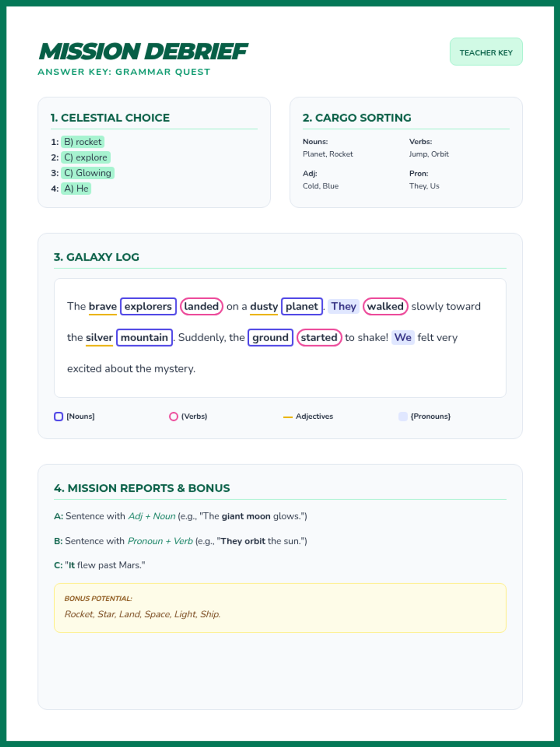The image size is (560, 747).
Task: Click the circled verb "started"
Action: (x=319, y=338)
